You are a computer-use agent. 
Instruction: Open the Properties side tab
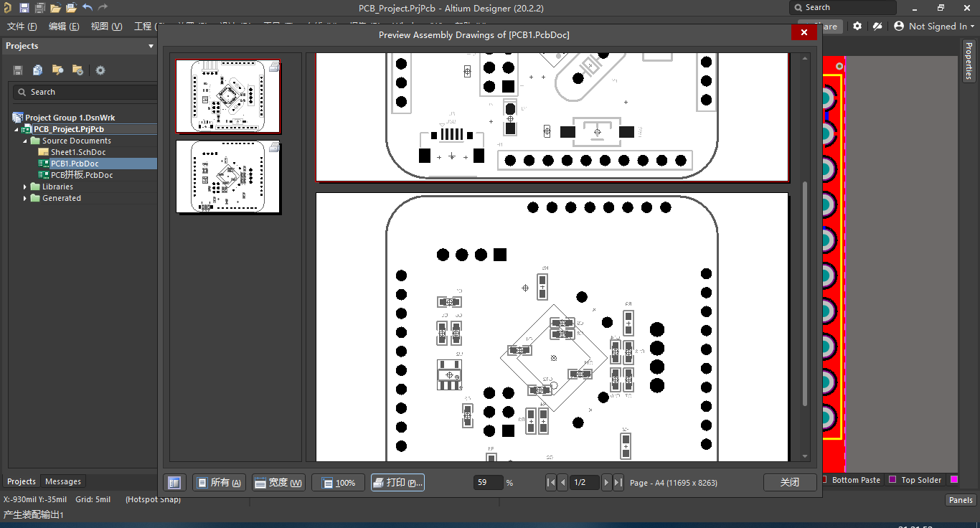tap(969, 61)
